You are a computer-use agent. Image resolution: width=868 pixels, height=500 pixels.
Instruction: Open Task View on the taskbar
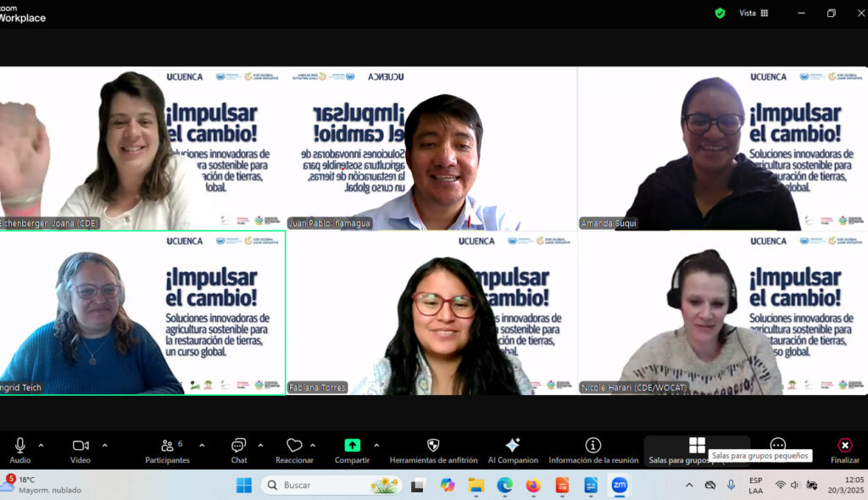pos(417,486)
